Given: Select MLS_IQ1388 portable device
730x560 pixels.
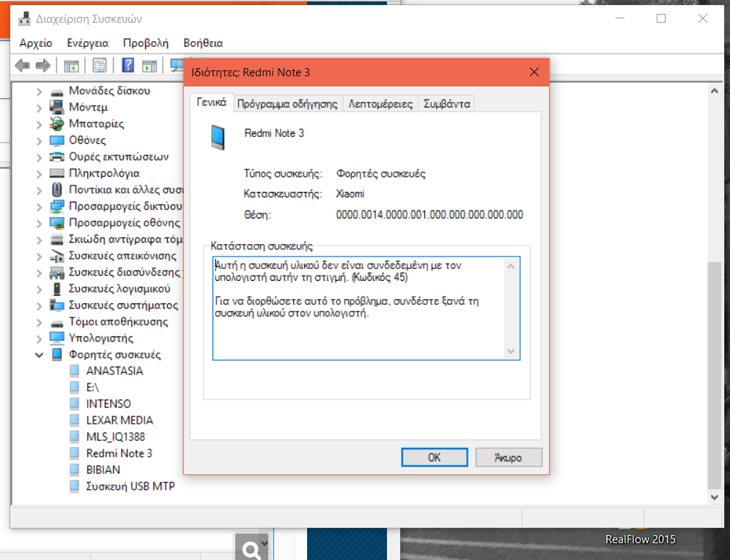Looking at the screenshot, I should click(116, 437).
